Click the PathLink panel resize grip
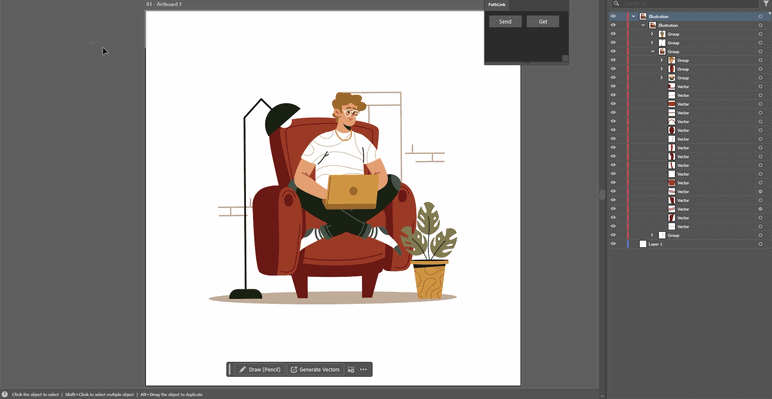 pos(565,59)
